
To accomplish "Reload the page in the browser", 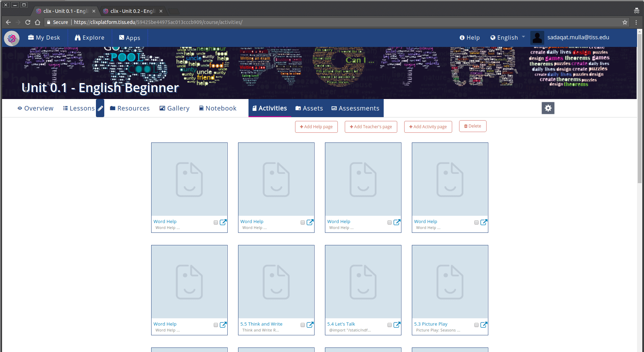I will tap(28, 22).
